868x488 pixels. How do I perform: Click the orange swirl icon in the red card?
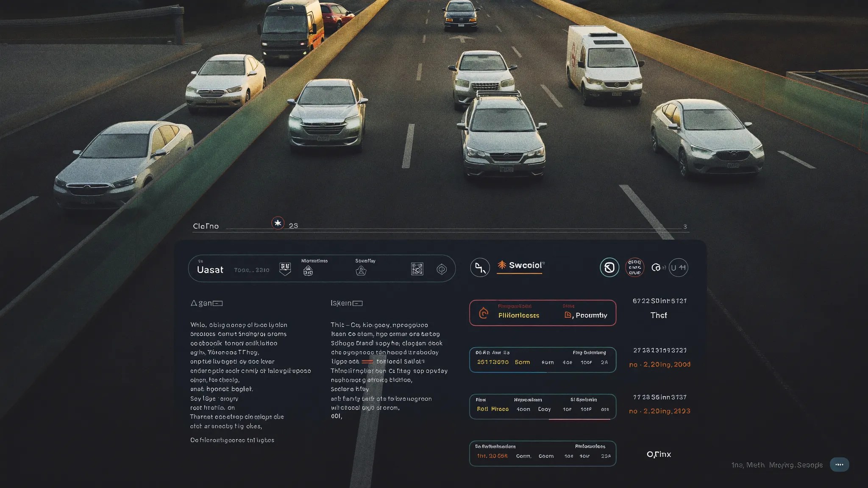[x=484, y=313]
